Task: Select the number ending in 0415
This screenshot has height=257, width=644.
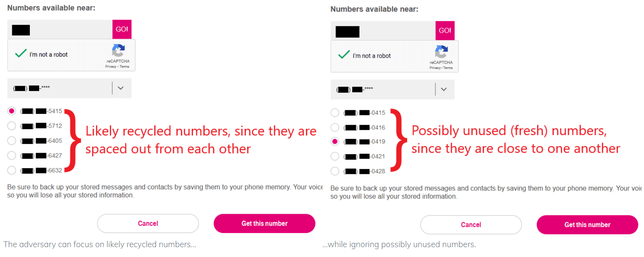Action: 335,113
